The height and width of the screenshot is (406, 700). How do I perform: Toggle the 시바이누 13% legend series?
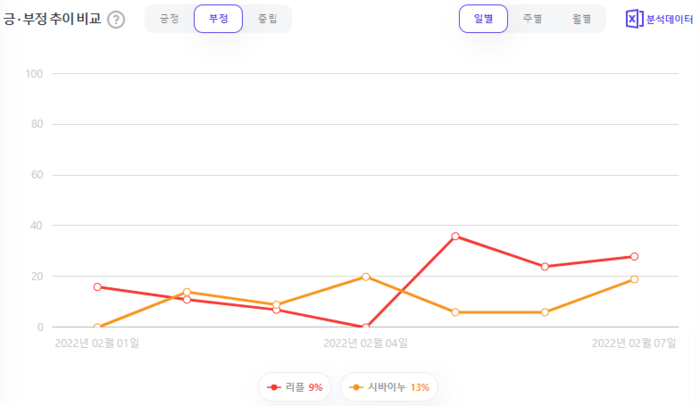tap(389, 387)
